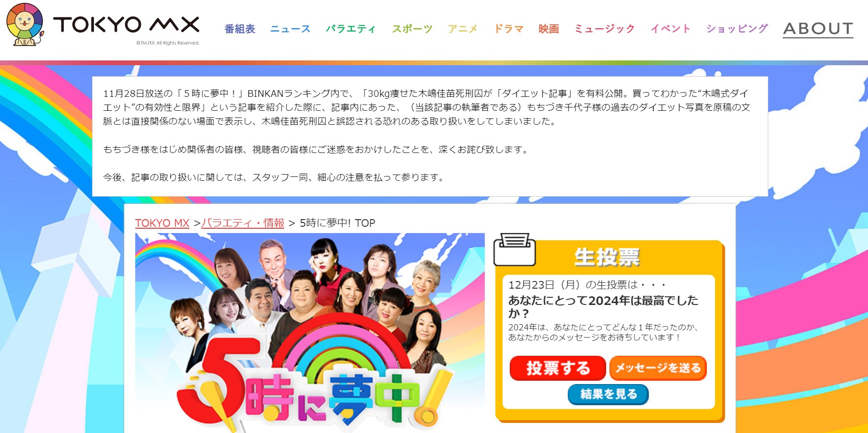868x433 pixels.
Task: Open the アニメ navigation item
Action: [x=463, y=29]
